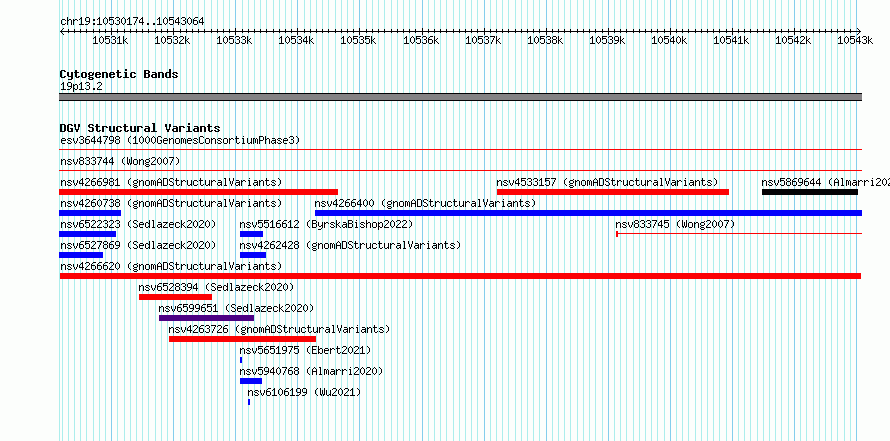Click the blue bar under nsv6522323
This screenshot has width=890, height=441.
pos(87,234)
